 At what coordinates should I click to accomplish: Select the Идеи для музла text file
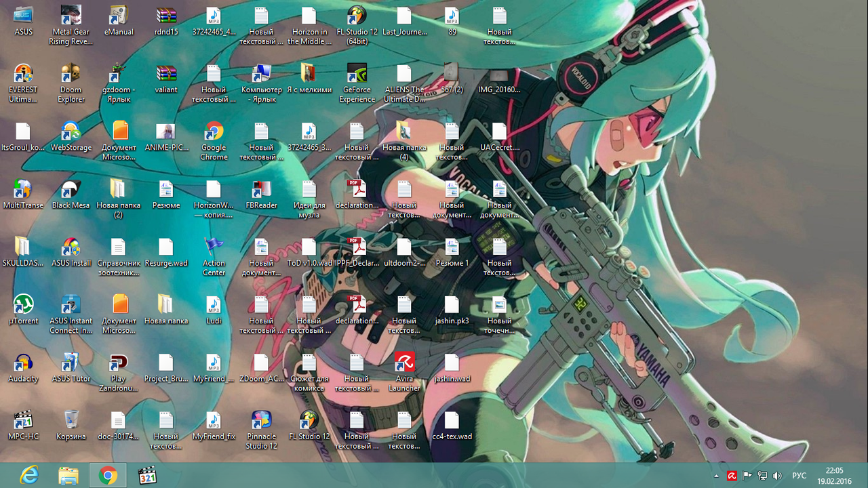[x=309, y=199]
